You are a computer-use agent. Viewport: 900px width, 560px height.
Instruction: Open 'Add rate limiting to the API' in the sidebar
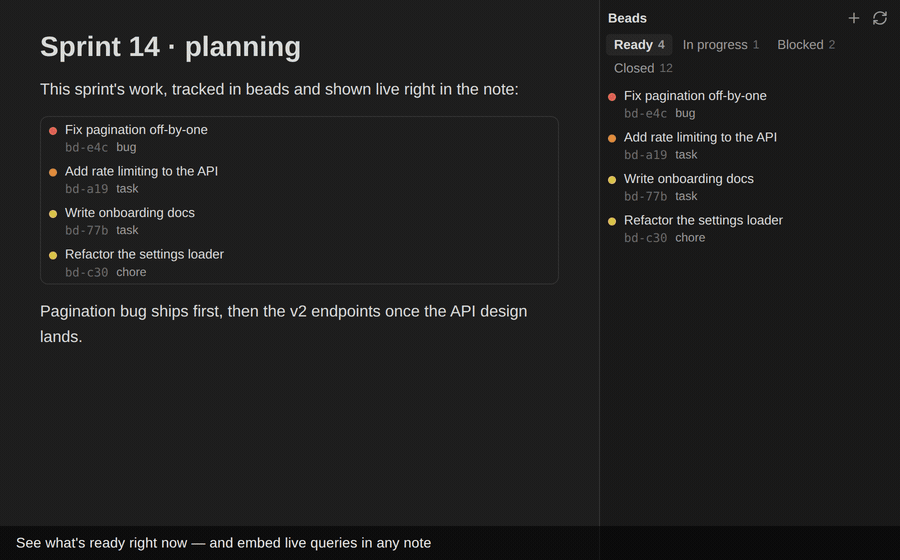pyautogui.click(x=700, y=137)
